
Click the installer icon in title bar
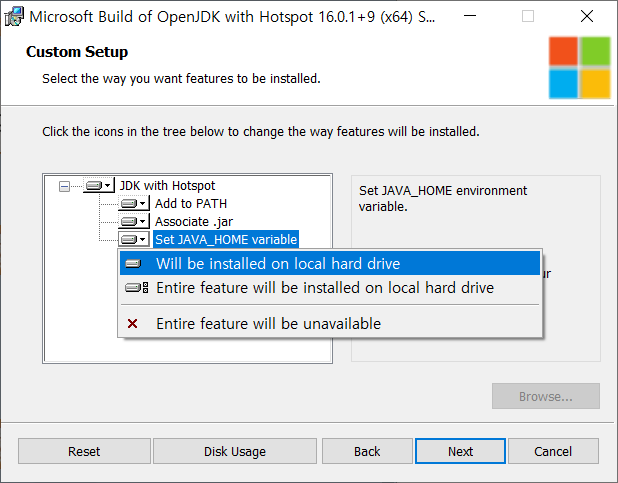coord(14,17)
